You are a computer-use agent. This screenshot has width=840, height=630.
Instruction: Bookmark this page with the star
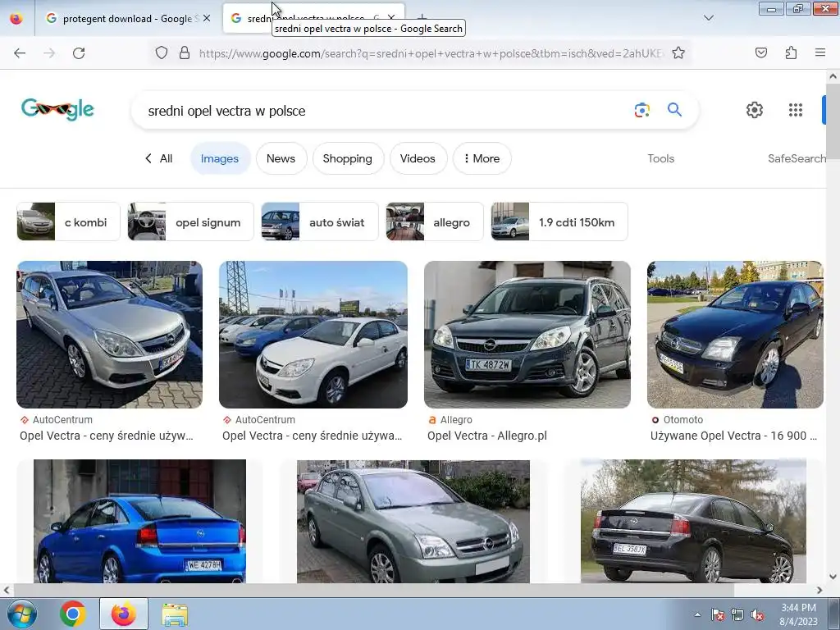(678, 52)
